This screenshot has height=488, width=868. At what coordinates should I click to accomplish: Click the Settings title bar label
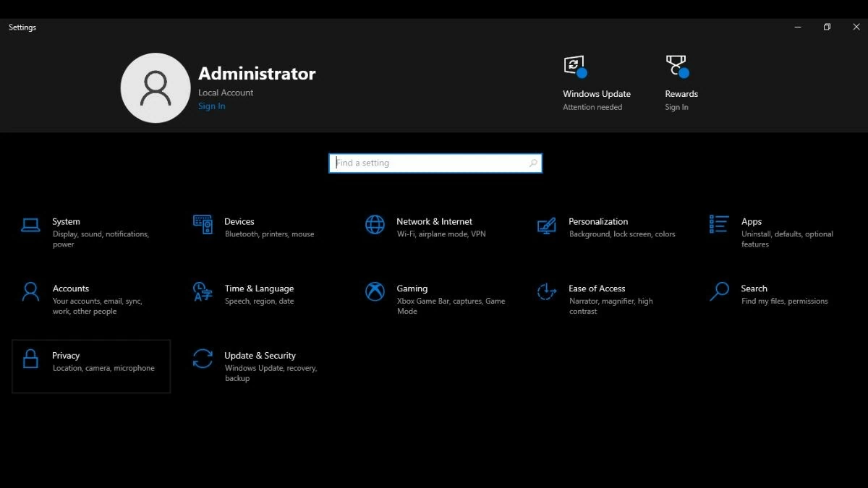22,27
